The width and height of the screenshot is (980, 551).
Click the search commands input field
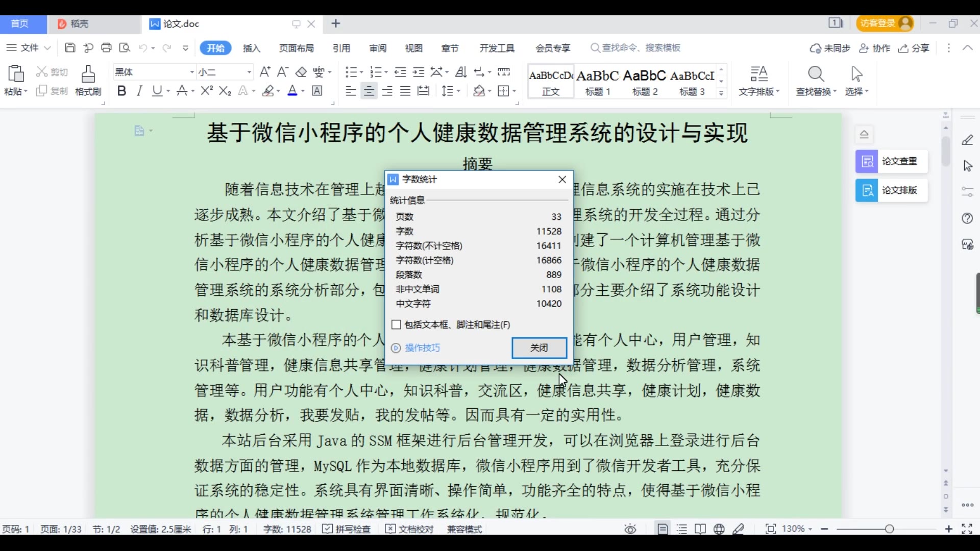click(641, 48)
